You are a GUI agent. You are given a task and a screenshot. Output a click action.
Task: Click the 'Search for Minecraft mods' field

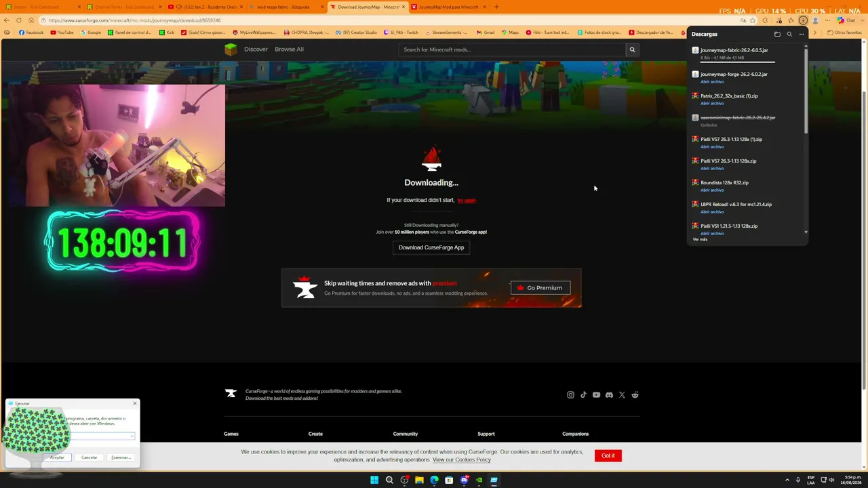[x=513, y=49]
